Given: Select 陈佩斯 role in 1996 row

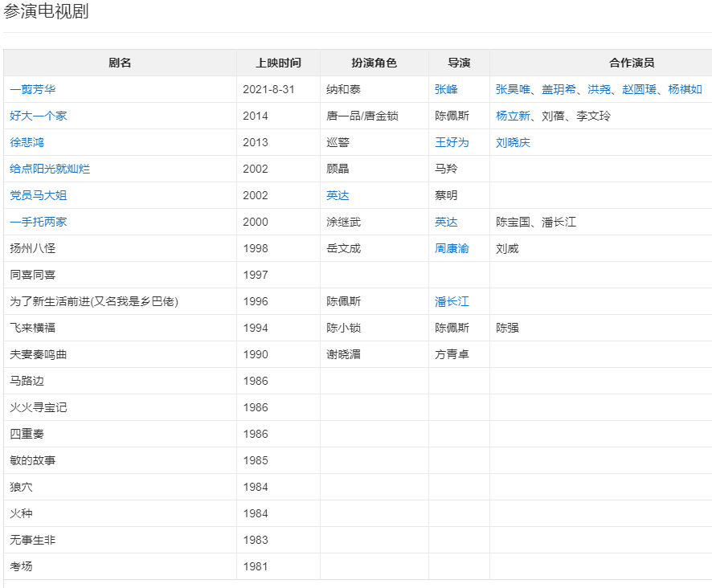Looking at the screenshot, I should [x=343, y=301].
